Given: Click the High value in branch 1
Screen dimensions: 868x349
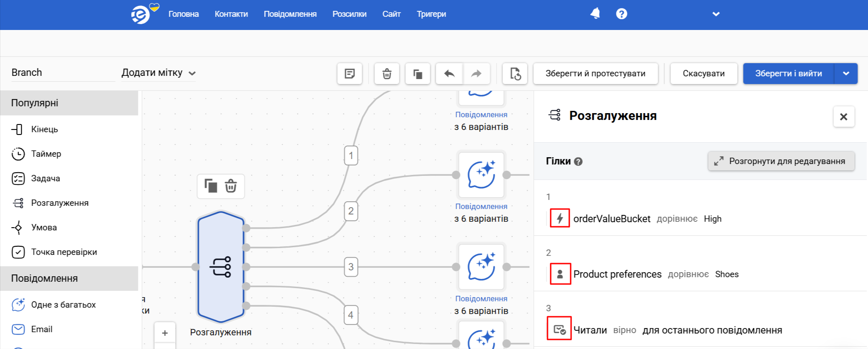Looking at the screenshot, I should [713, 219].
